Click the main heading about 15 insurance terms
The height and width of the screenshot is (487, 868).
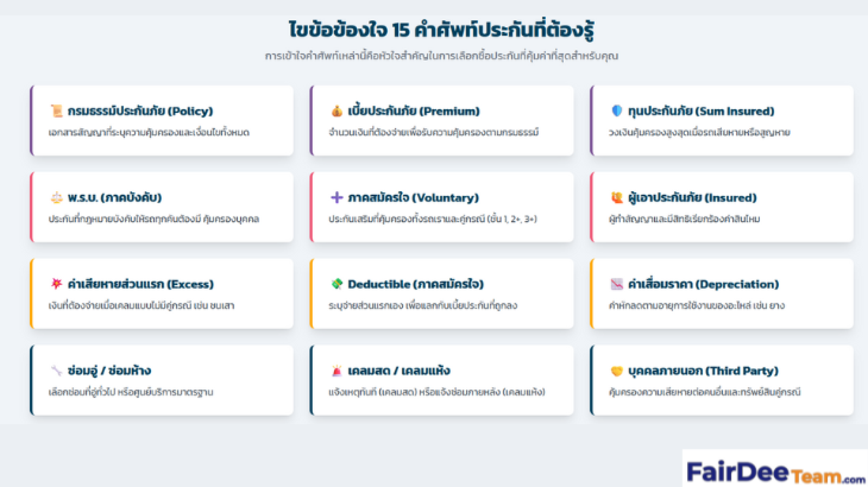(x=441, y=30)
